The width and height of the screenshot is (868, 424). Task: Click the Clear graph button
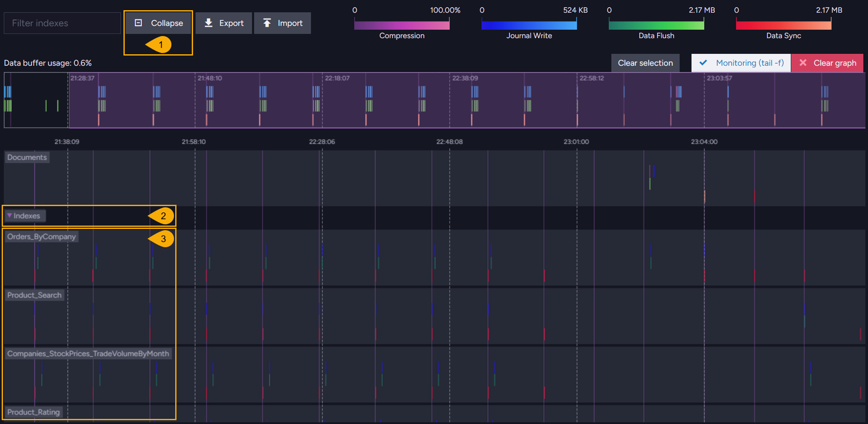(x=827, y=63)
